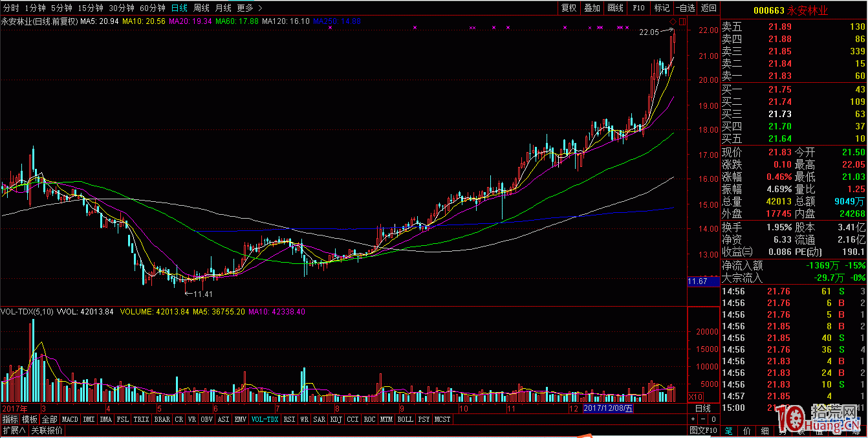Open the 指标 indicators tab
868x438 pixels.
pyautogui.click(x=10, y=419)
